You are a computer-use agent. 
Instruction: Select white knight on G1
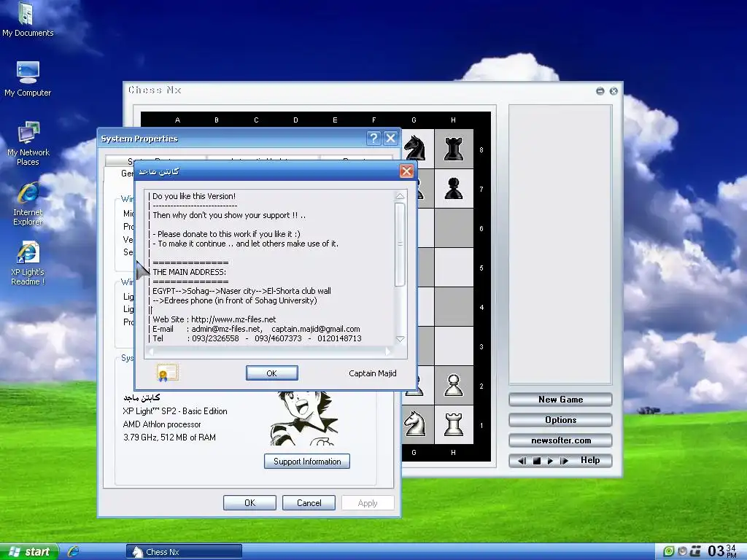(x=414, y=424)
